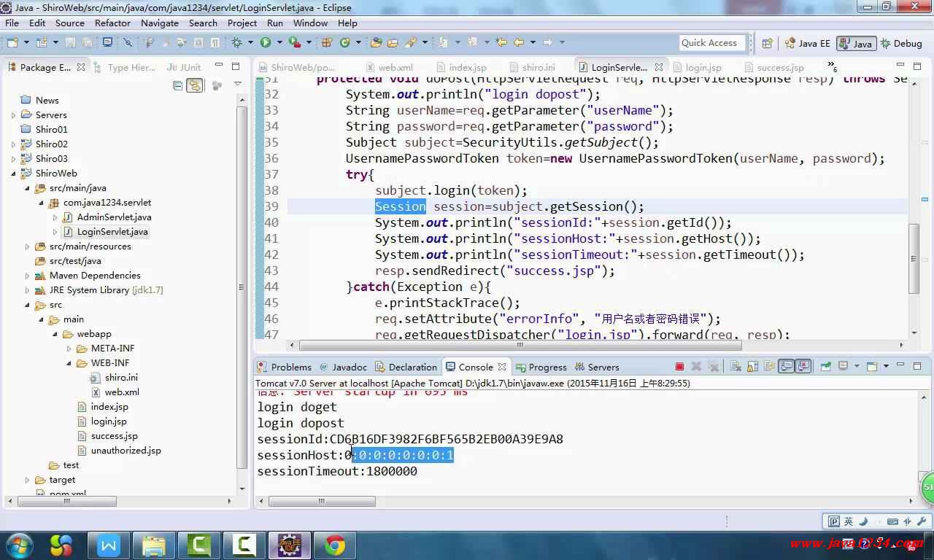The width and height of the screenshot is (934, 560).
Task: Click the editor vertical scrollbar thumb
Action: coord(914,259)
